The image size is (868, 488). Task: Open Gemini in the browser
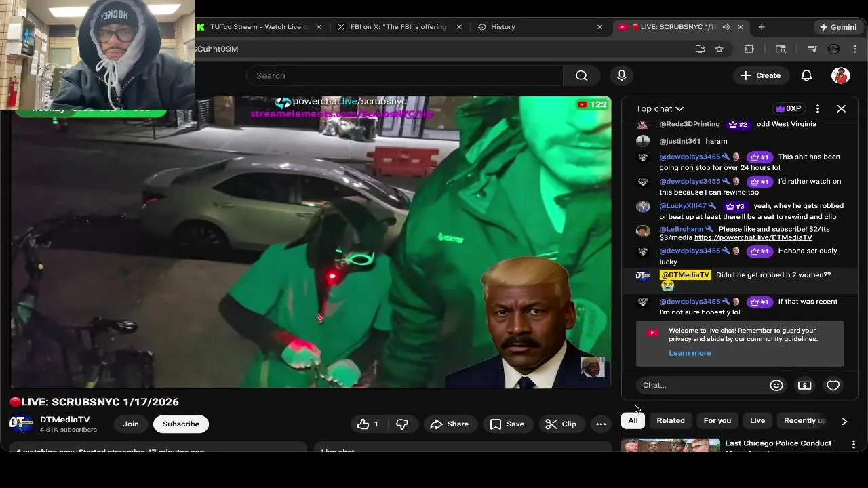[838, 27]
